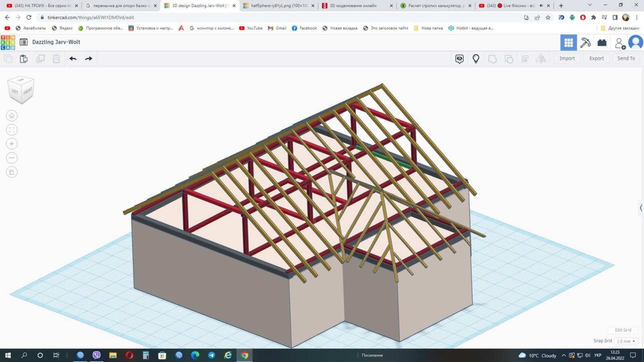Click the Export button
This screenshot has width=644, height=362.
[597, 58]
